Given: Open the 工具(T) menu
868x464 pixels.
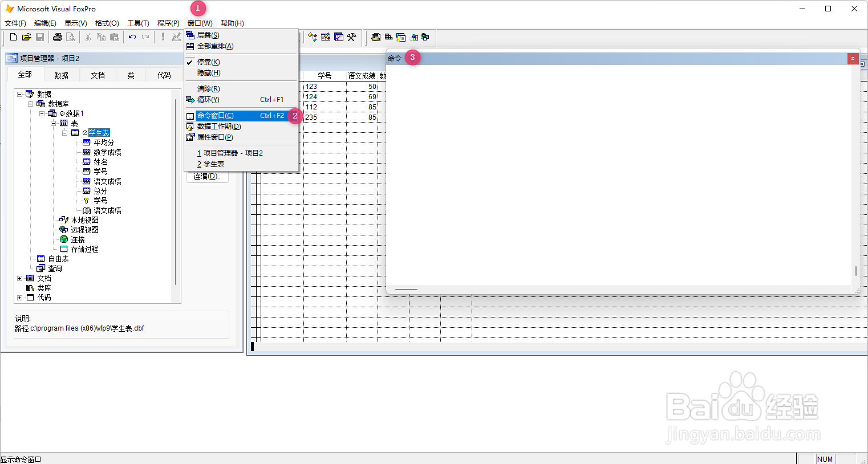Looking at the screenshot, I should coord(138,23).
